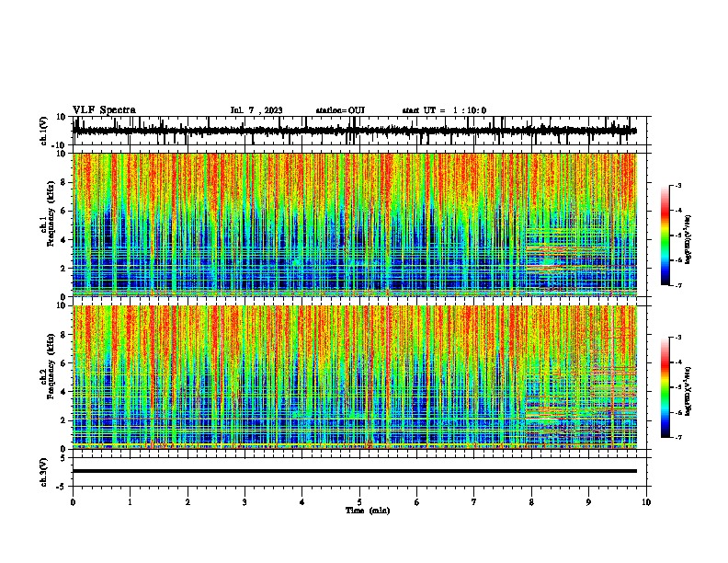Click the ch.2 spectrogram's color scale bar
Viewport: 728px width, 563px height.
[x=665, y=387]
